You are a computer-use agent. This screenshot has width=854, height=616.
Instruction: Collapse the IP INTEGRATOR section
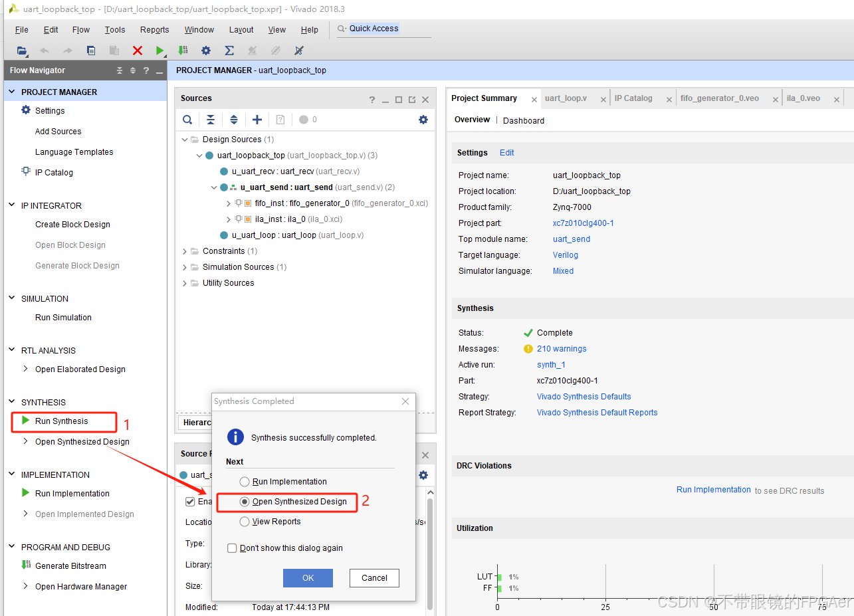click(12, 205)
